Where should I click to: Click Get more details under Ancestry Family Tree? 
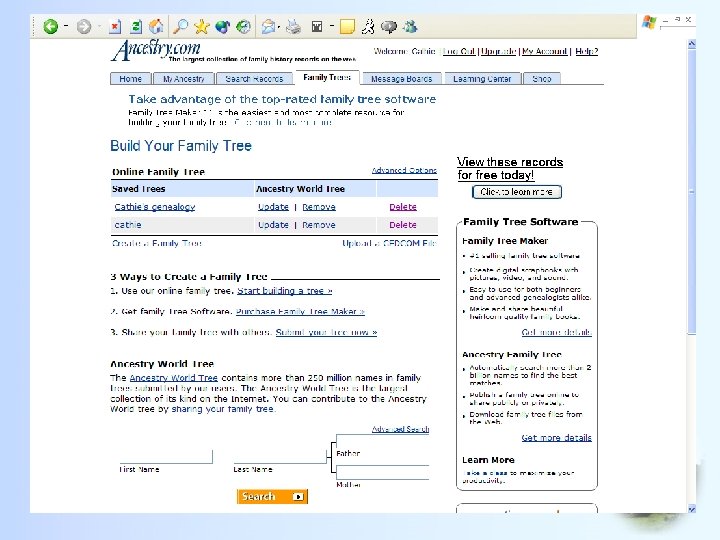[557, 438]
